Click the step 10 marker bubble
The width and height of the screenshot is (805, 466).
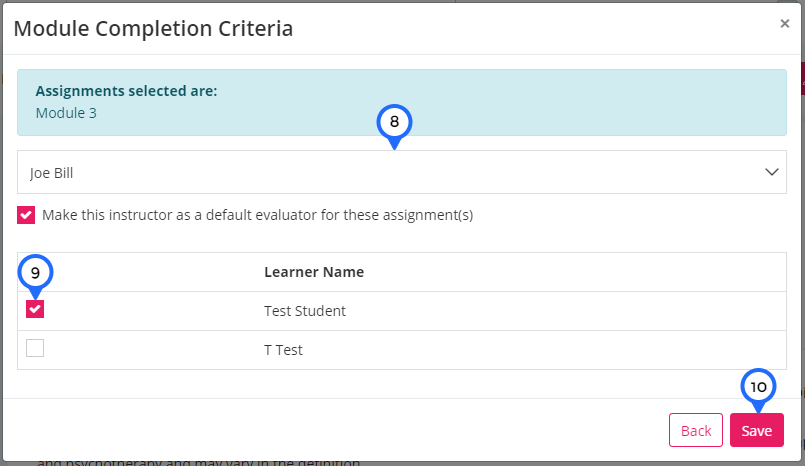pos(758,386)
